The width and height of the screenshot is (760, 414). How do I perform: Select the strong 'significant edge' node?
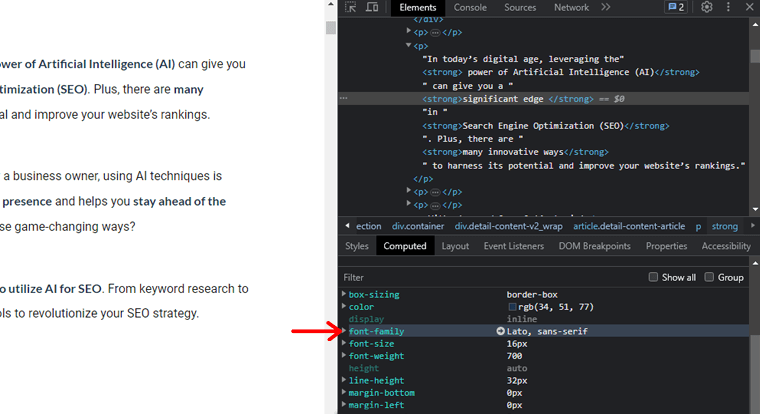[507, 99]
